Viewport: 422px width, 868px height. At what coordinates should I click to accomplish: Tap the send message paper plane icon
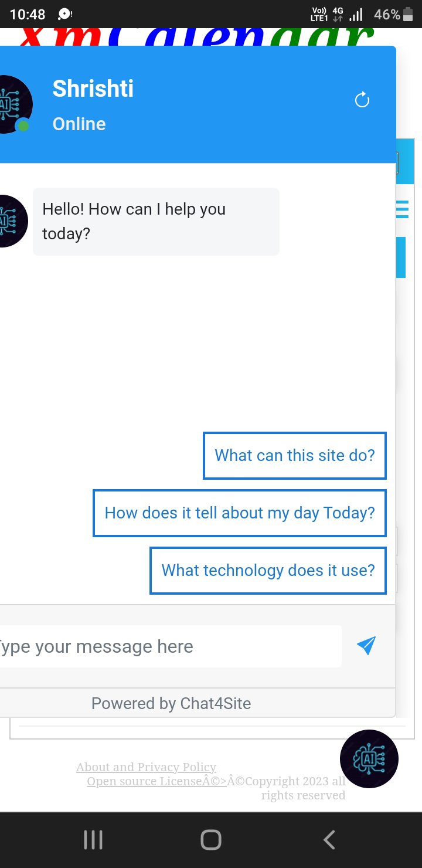coord(366,646)
